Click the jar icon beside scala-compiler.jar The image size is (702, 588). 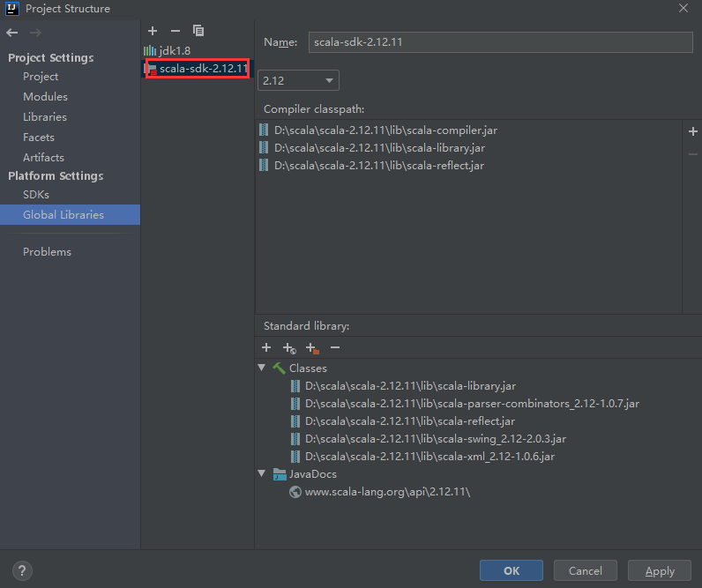(265, 130)
